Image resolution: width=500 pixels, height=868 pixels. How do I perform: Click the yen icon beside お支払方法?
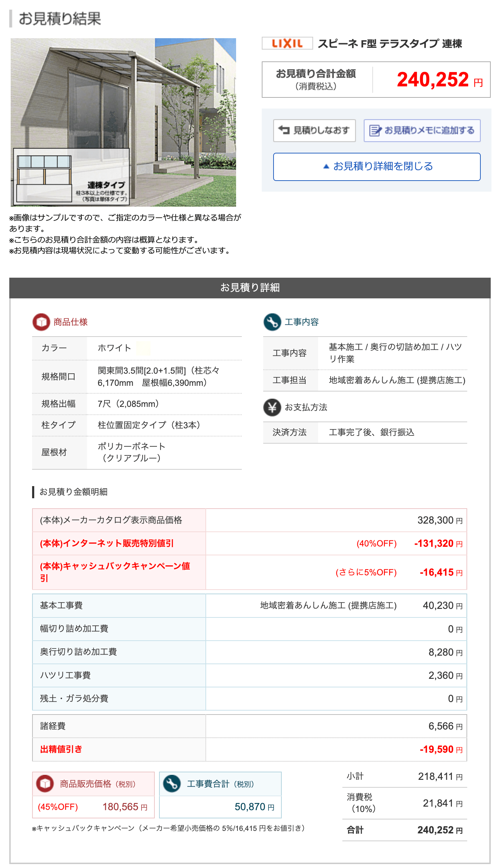(x=272, y=407)
